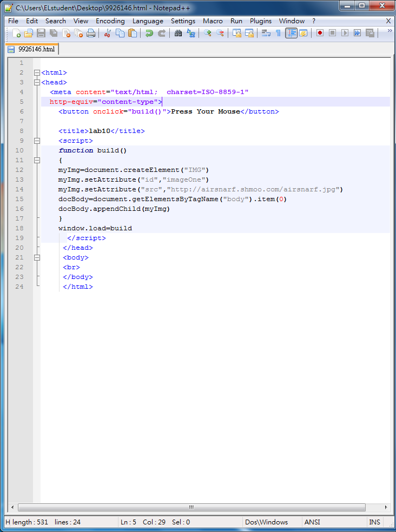Screen dimensions: 396x532
Task: Copy selection using Copy toolbar icon
Action: pos(120,33)
